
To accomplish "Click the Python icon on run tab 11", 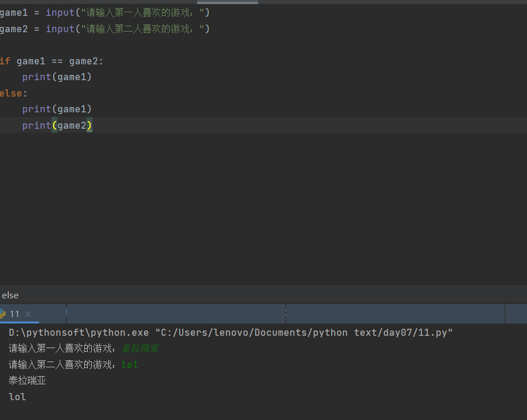I will [5, 314].
